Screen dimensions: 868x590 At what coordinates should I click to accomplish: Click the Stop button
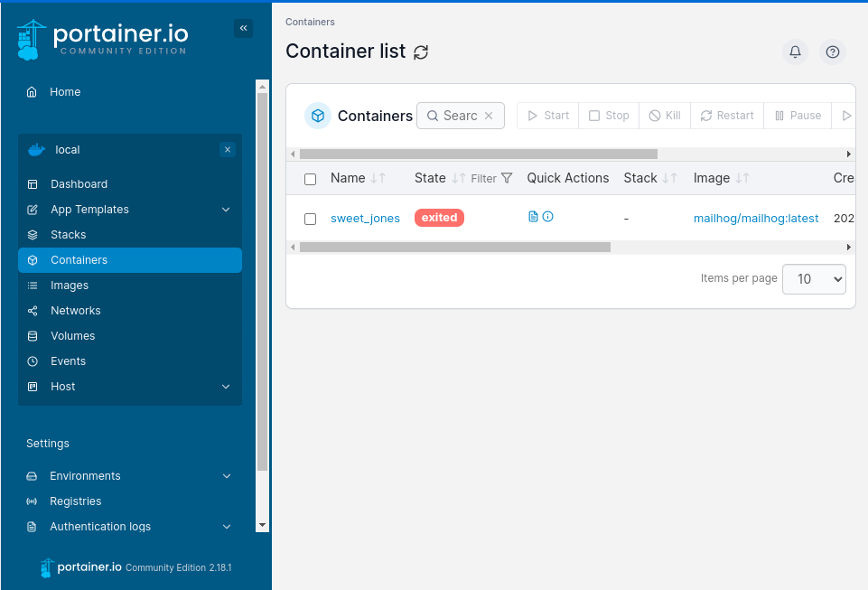click(x=609, y=116)
